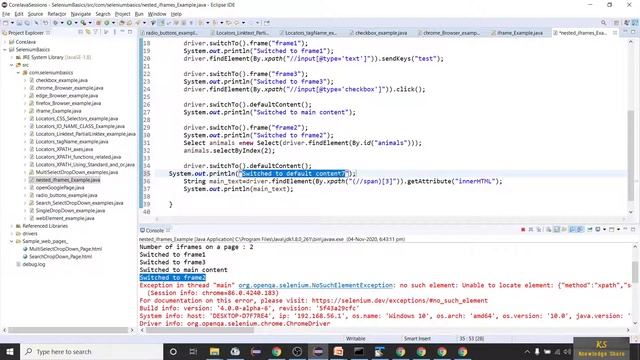The image size is (640, 360).
Task: Expand the CoreJava project node
Action: point(5,42)
